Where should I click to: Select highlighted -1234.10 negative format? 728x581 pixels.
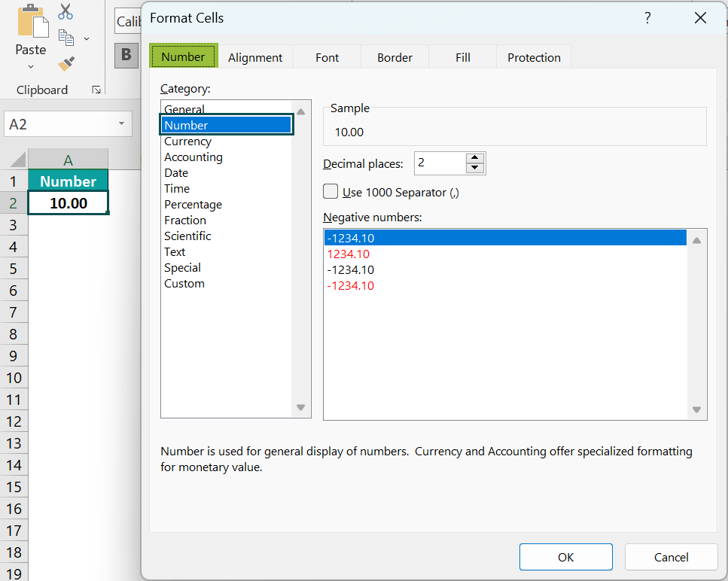click(505, 238)
